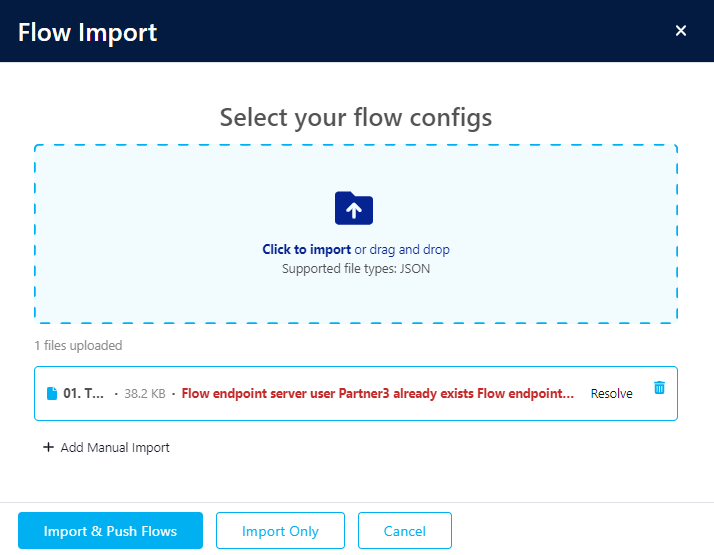The height and width of the screenshot is (555, 714).
Task: Click the 38.2 KB file size
Action: click(146, 394)
